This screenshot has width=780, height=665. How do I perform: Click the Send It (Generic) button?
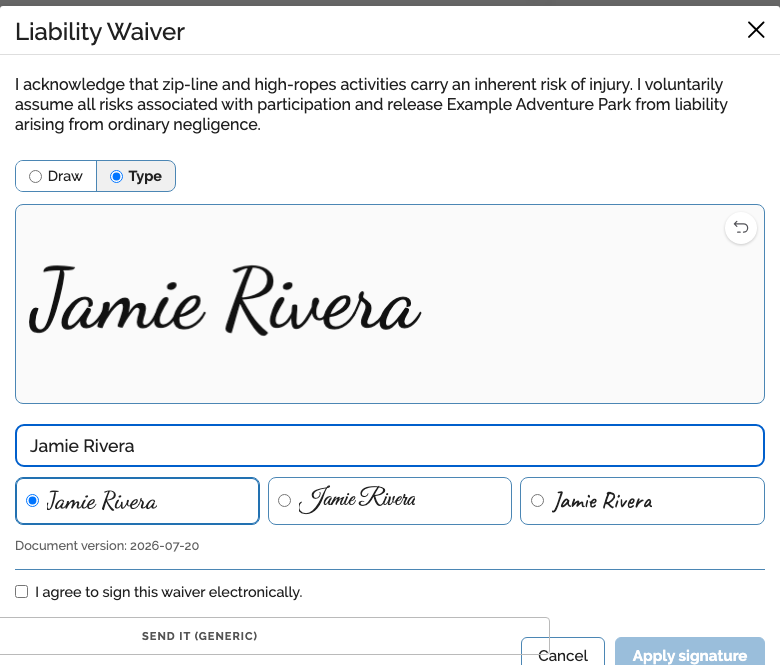tap(199, 636)
